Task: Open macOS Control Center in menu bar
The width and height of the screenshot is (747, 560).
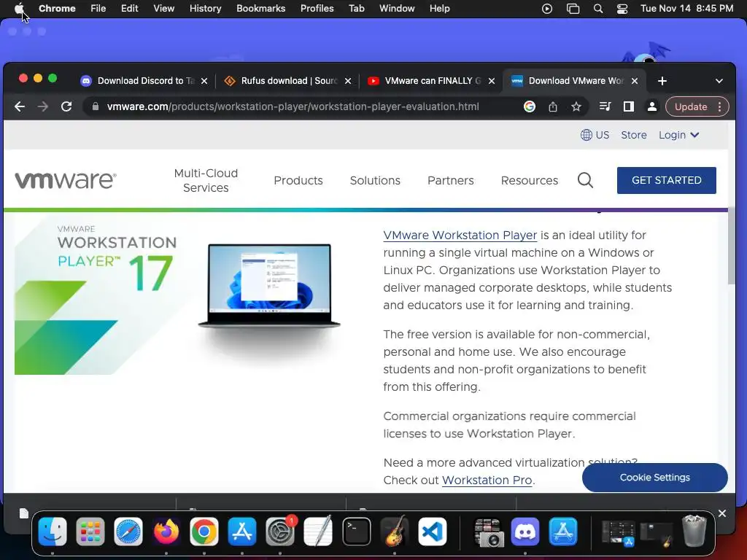Action: pyautogui.click(x=622, y=9)
